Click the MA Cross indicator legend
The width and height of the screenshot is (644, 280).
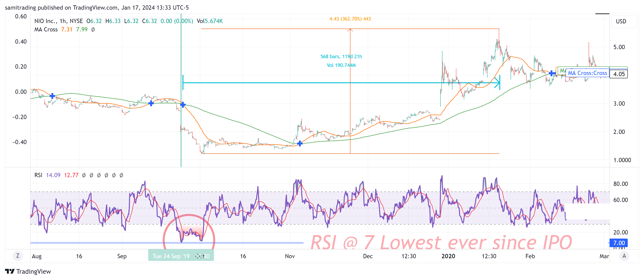[x=46, y=29]
